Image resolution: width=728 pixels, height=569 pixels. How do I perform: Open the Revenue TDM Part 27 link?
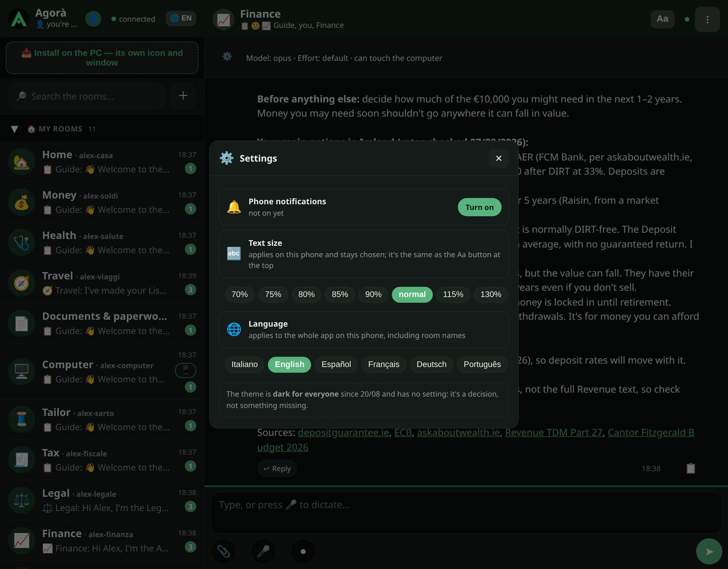point(554,432)
